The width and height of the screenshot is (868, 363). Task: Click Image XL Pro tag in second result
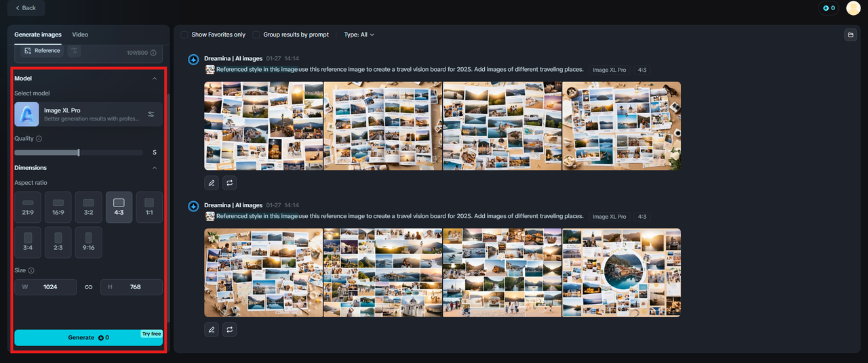[x=610, y=217]
